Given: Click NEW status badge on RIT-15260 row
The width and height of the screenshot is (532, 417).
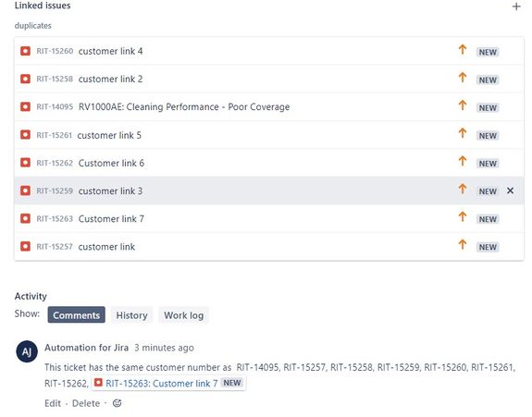Looking at the screenshot, I should pyautogui.click(x=488, y=52).
